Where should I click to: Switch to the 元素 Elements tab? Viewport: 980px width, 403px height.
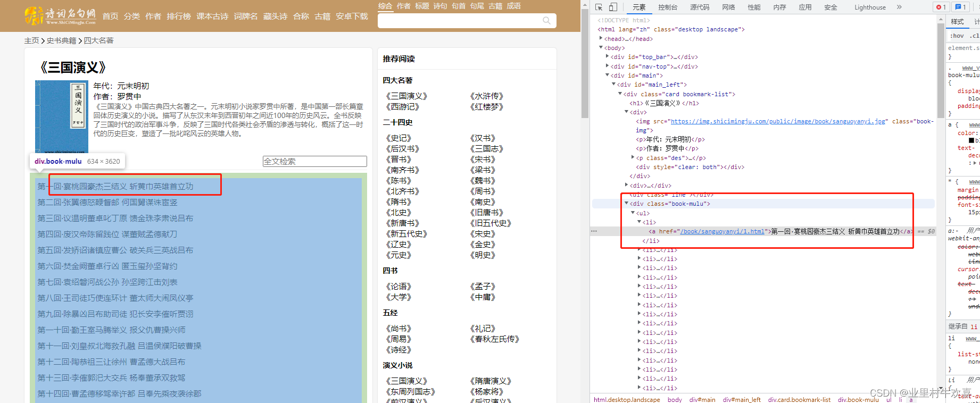pyautogui.click(x=639, y=7)
